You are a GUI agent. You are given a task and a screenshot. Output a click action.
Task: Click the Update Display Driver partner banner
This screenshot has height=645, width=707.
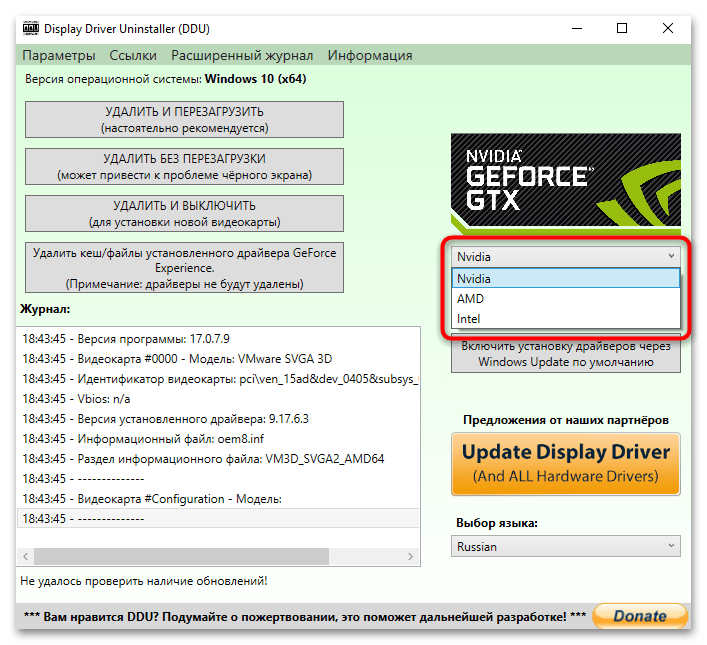coord(566,464)
